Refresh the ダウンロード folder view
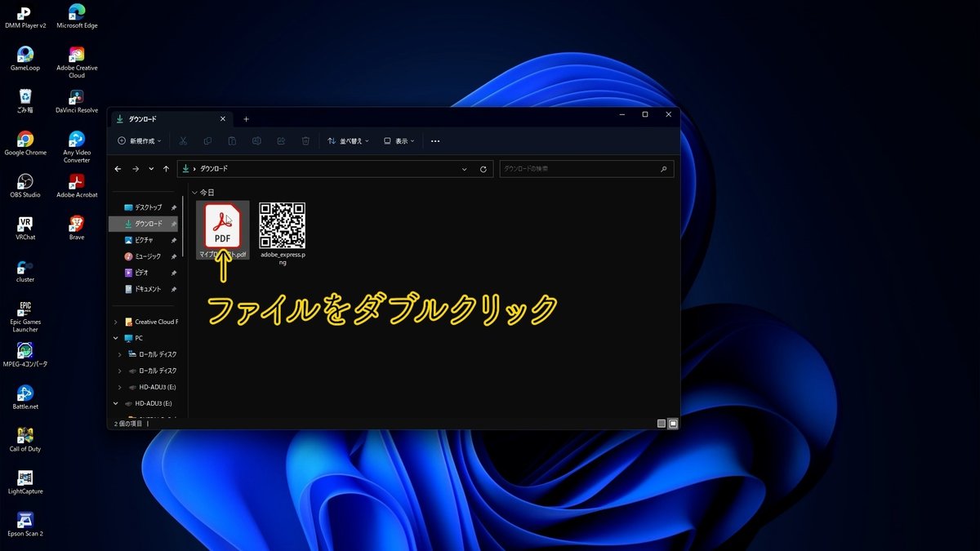This screenshot has width=980, height=551. click(483, 169)
